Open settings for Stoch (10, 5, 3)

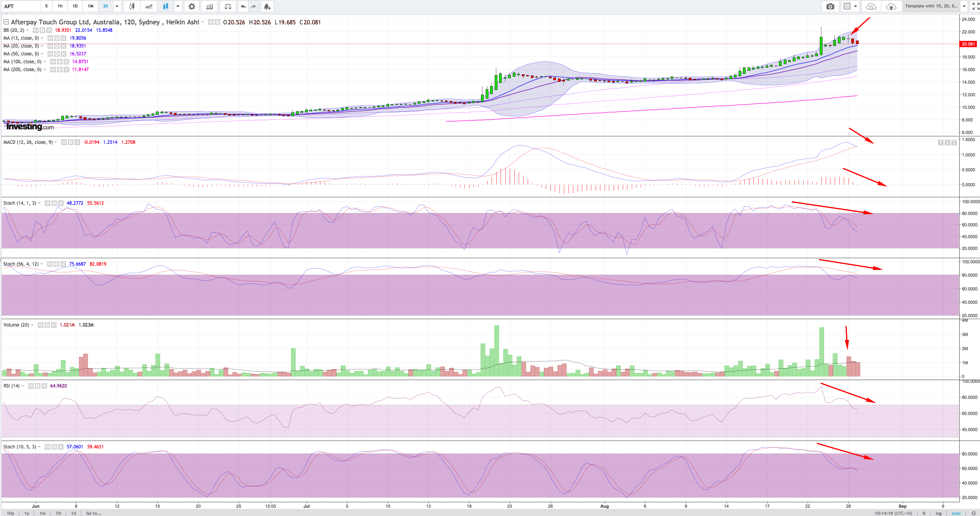click(54, 447)
